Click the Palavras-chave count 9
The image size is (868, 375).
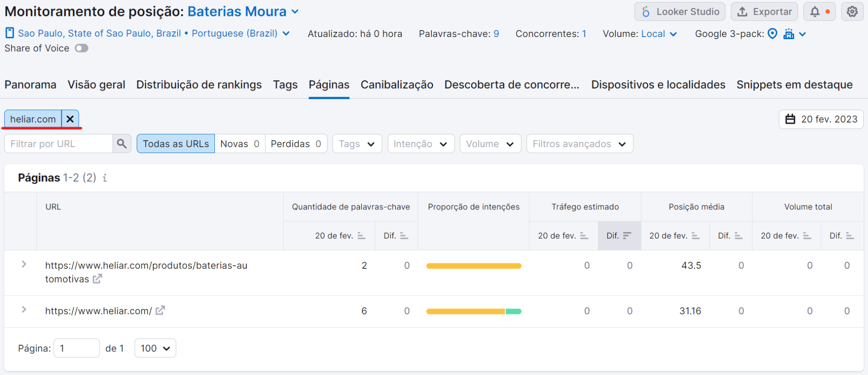pyautogui.click(x=496, y=34)
